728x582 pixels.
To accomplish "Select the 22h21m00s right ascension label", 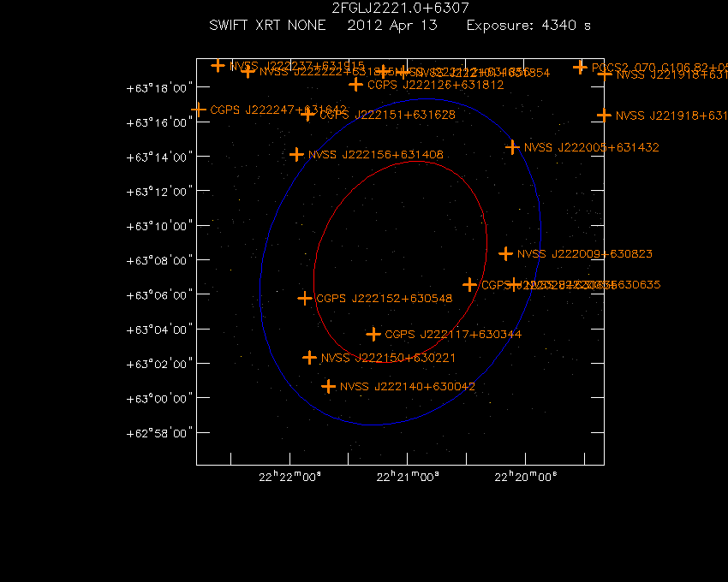I will [408, 477].
